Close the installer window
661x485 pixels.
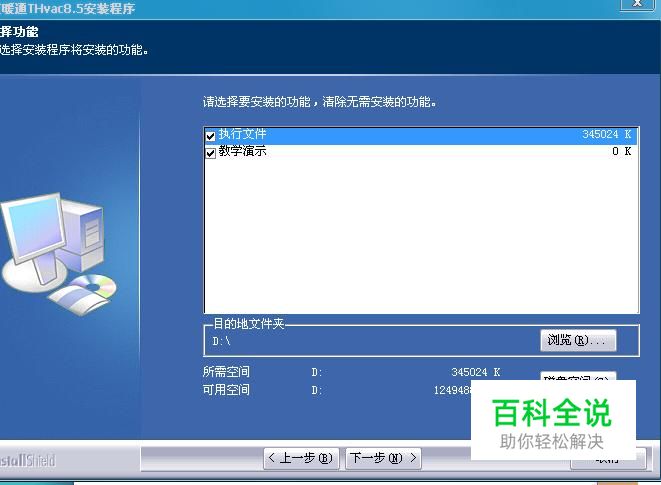637,3
